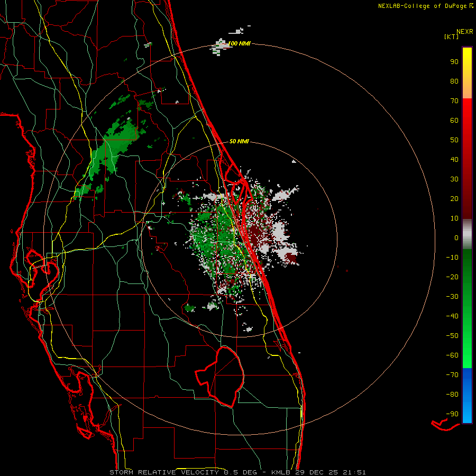This screenshot has height=476, width=476.
Task: Click the -20 value on velocity scale
Action: click(x=452, y=277)
